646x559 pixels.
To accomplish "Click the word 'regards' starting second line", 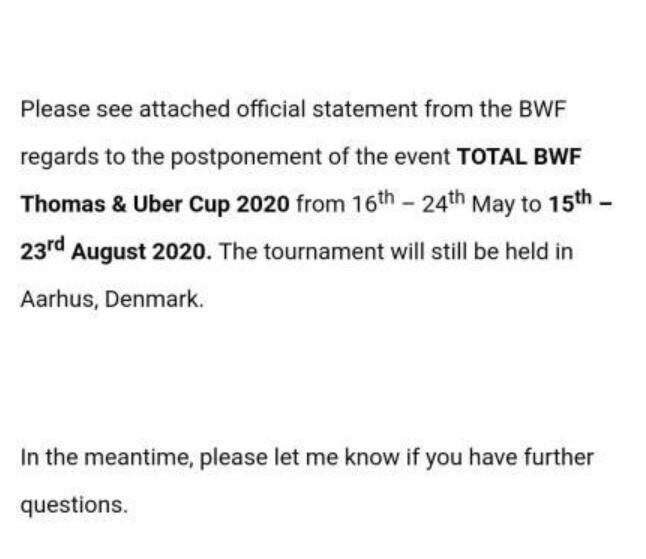I will point(59,158).
